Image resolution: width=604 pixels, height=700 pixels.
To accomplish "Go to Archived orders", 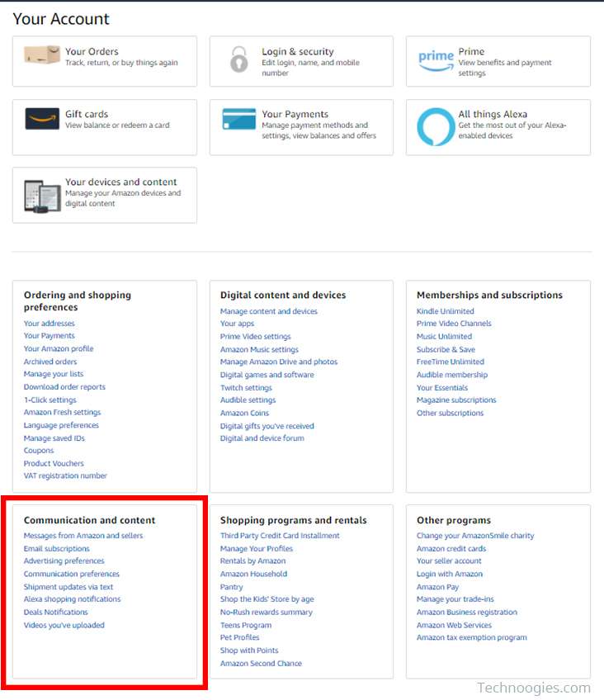I will coord(50,362).
